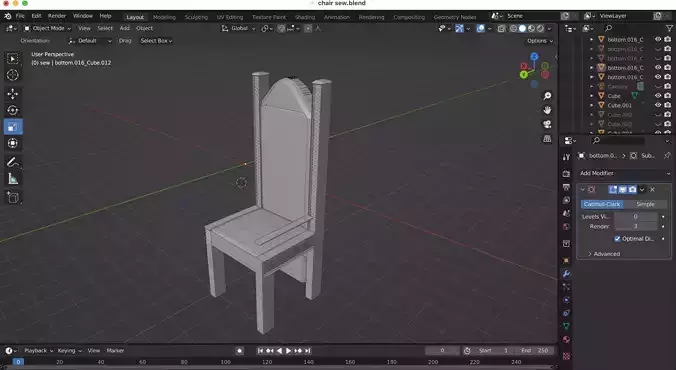676x370 pixels.
Task: Open the Orientation Default dropdown
Action: tap(90, 41)
